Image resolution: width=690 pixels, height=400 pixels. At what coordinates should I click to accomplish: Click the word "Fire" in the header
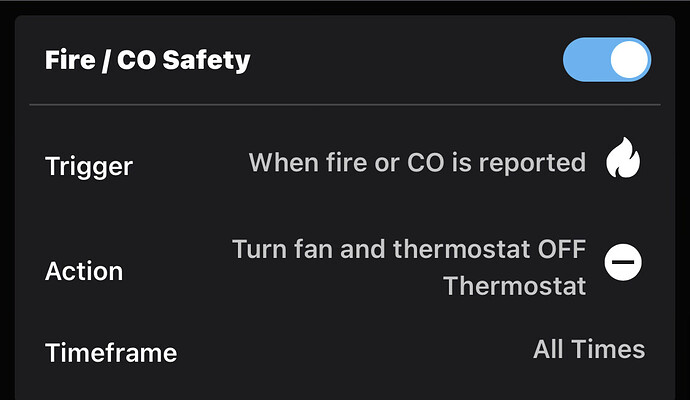(x=67, y=60)
